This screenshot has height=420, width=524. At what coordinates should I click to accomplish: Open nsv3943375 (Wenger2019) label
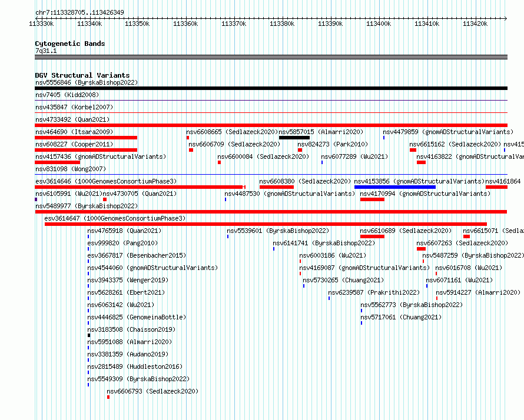(x=128, y=280)
